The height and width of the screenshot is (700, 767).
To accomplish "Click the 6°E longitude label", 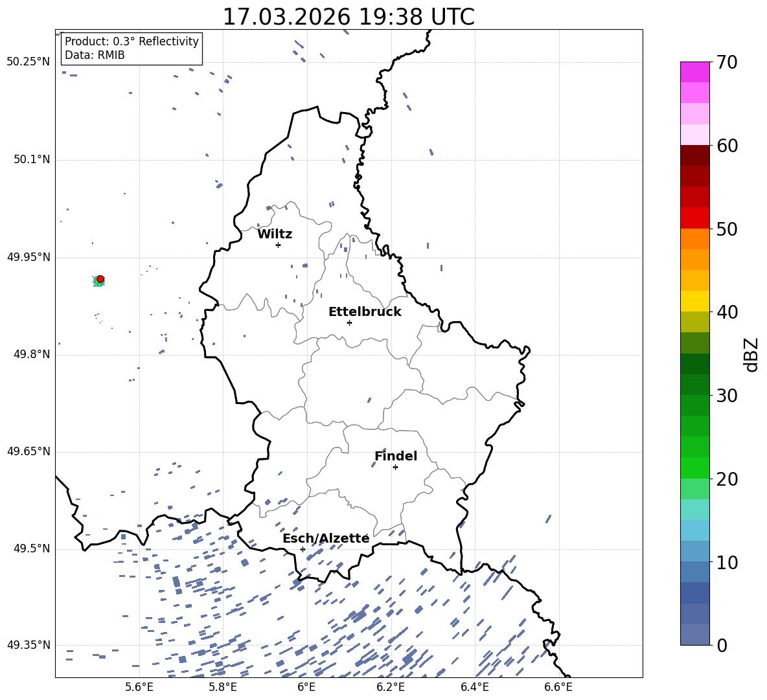I will click(x=306, y=687).
